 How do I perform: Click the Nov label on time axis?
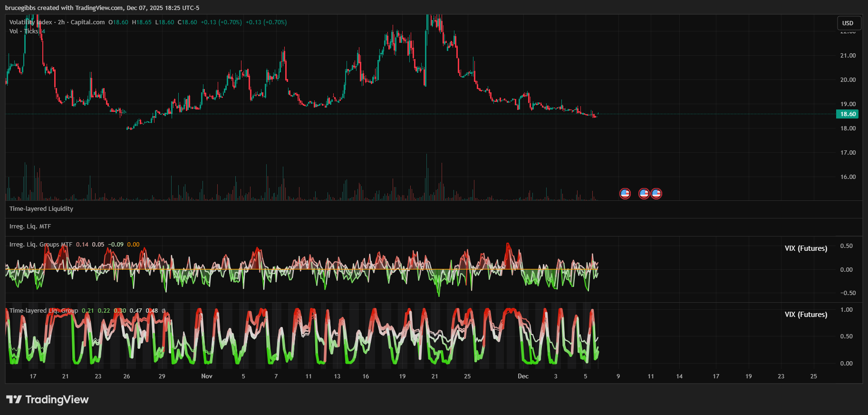click(x=207, y=376)
